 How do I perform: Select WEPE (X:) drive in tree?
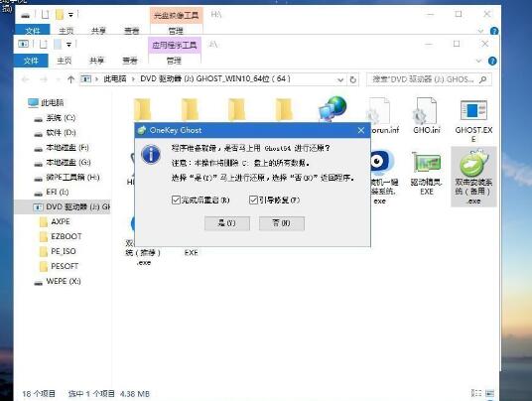click(58, 281)
